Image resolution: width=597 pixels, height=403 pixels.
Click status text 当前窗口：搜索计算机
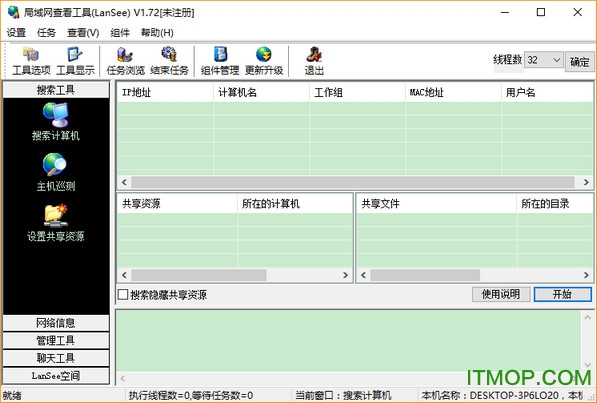pyautogui.click(x=343, y=395)
